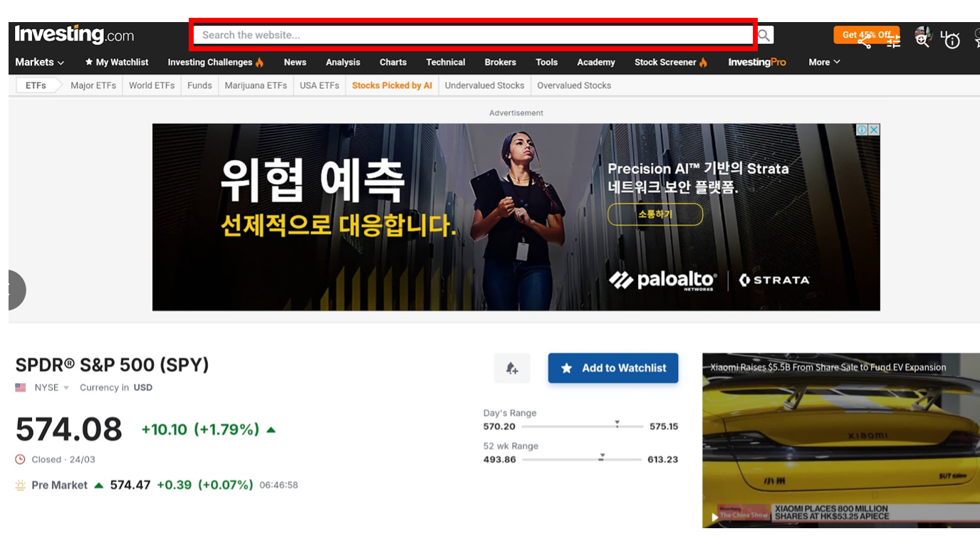The height and width of the screenshot is (546, 980).
Task: Select the ETFs tab
Action: 36,85
